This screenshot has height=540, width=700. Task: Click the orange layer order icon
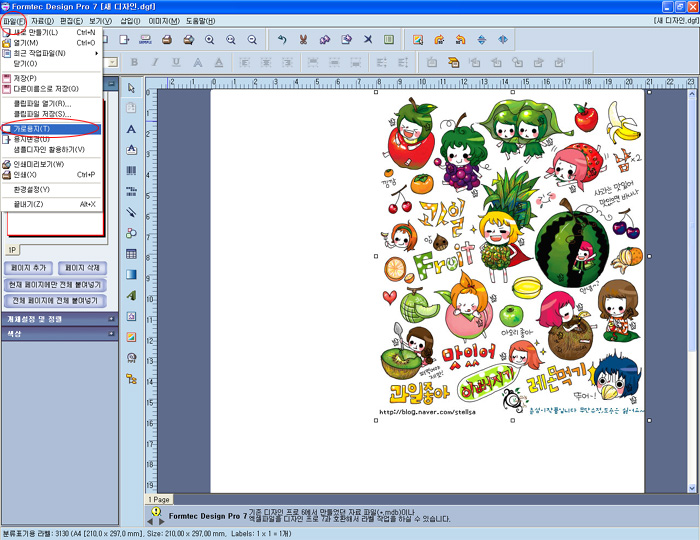(453, 62)
